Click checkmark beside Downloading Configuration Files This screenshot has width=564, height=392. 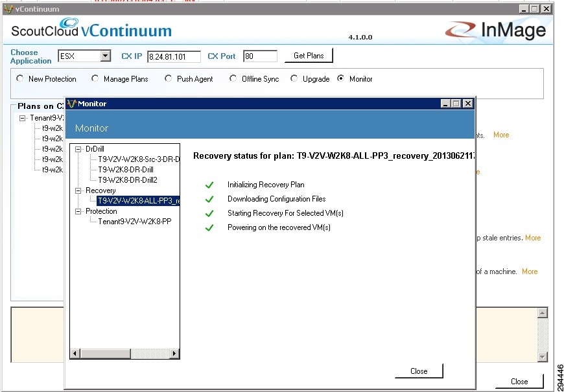(x=209, y=199)
